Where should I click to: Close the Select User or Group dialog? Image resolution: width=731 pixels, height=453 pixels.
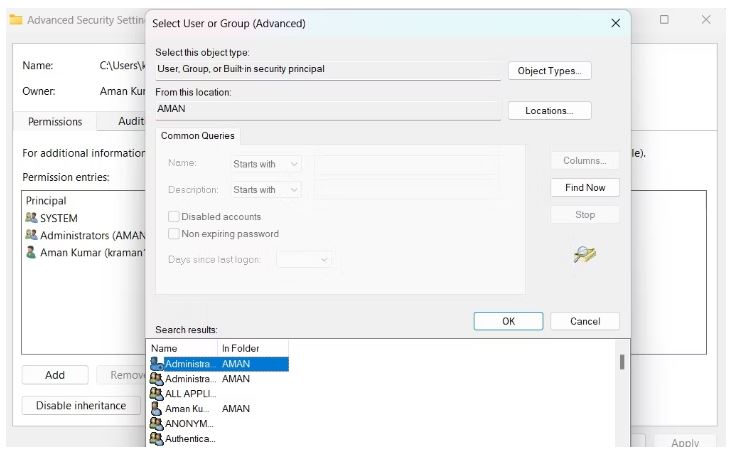(x=615, y=23)
